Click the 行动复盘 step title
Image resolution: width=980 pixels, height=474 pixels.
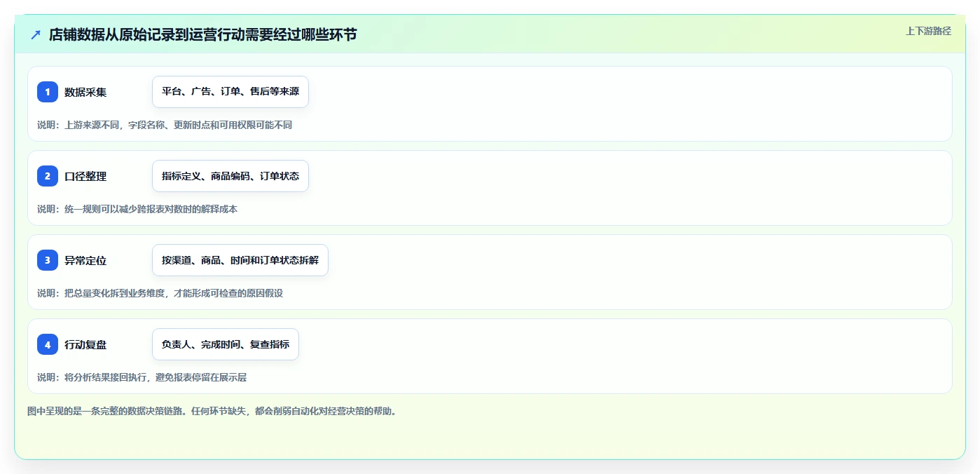click(x=85, y=344)
